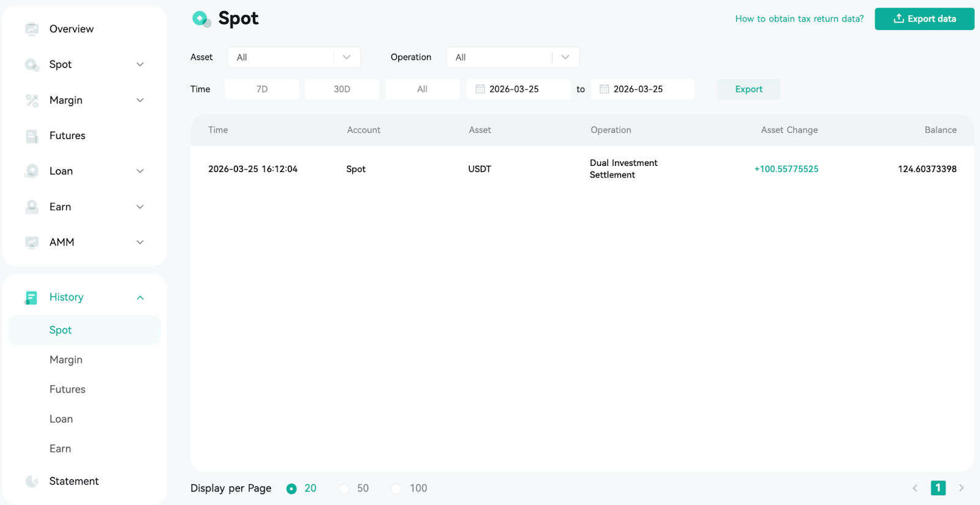Screen dimensions: 980x505
Task: Expand the AMM sidebar section chevron
Action: pos(140,242)
